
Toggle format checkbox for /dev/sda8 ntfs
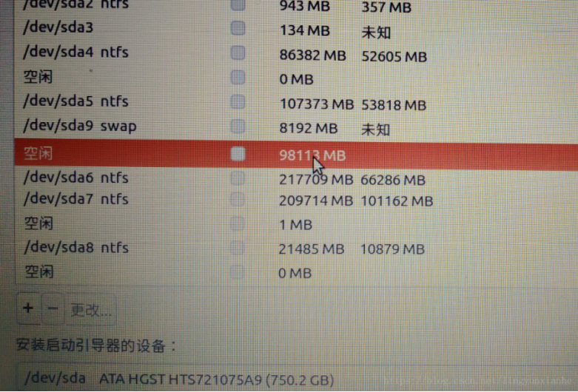pyautogui.click(x=237, y=248)
